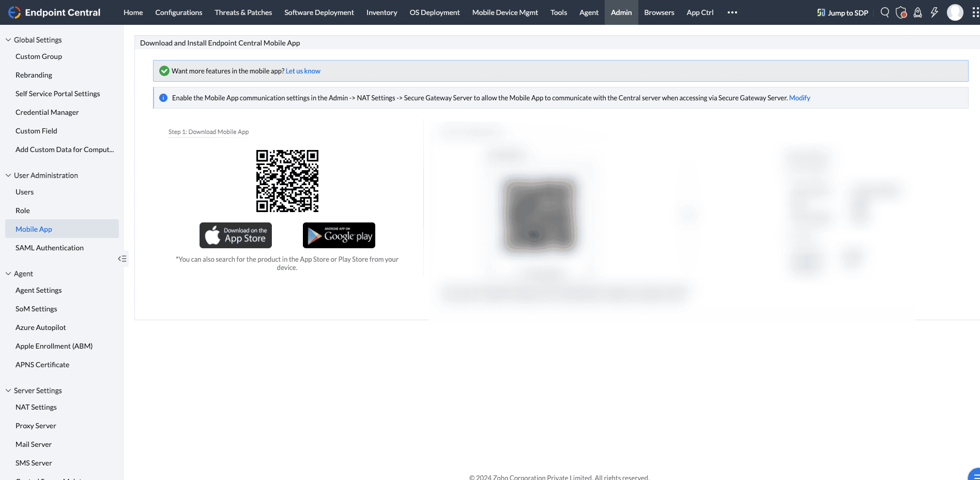Open Add Custom Data for Computers
Screen dimensions: 980x480
coord(65,149)
